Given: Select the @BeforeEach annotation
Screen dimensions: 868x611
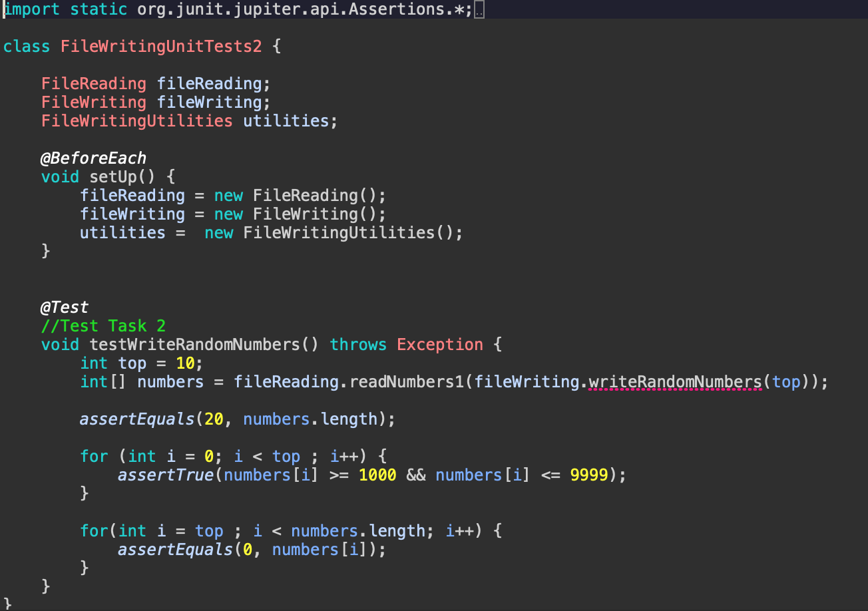Looking at the screenshot, I should (x=93, y=158).
